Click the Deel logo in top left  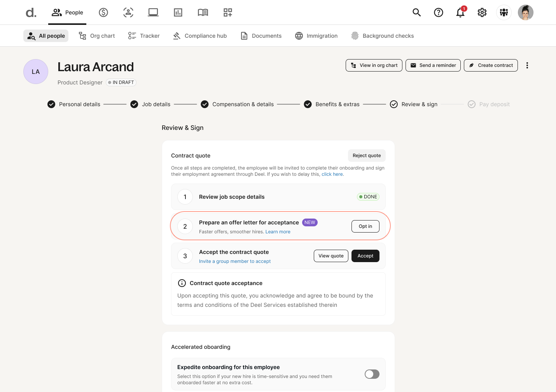31,12
